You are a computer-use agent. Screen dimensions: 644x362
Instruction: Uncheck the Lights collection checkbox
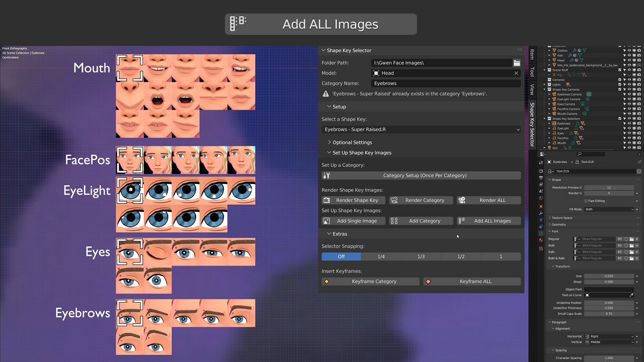click(620, 84)
